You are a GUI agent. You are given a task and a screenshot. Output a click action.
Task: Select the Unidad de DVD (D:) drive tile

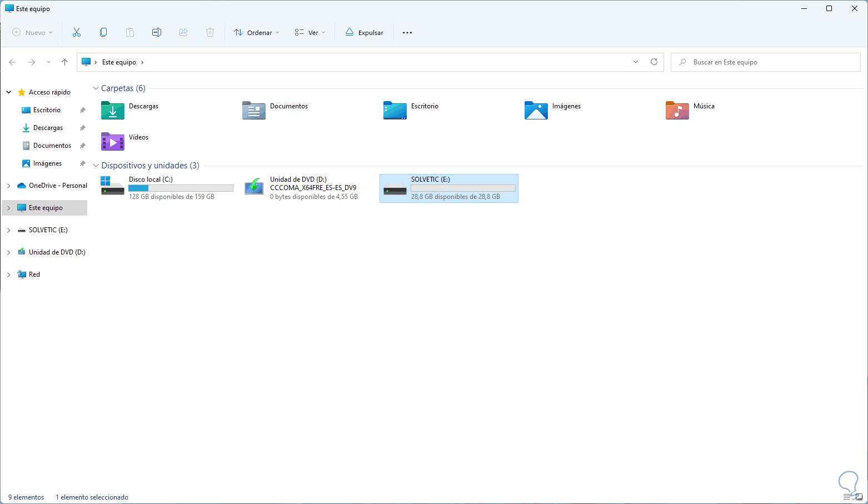(308, 188)
